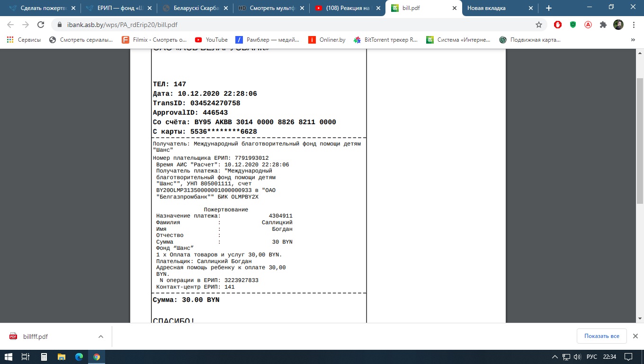644x364 pixels.
Task: Open Chrome from the taskbar
Action: point(96,356)
